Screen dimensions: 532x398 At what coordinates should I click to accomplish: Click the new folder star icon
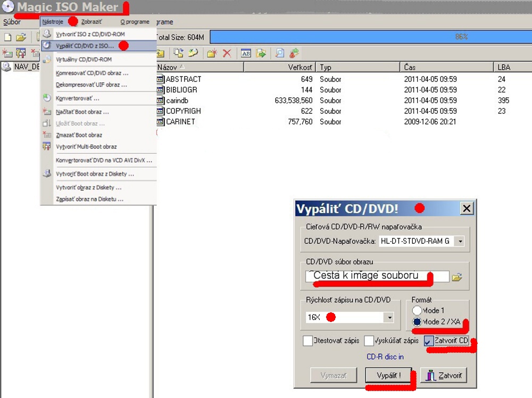(212, 53)
